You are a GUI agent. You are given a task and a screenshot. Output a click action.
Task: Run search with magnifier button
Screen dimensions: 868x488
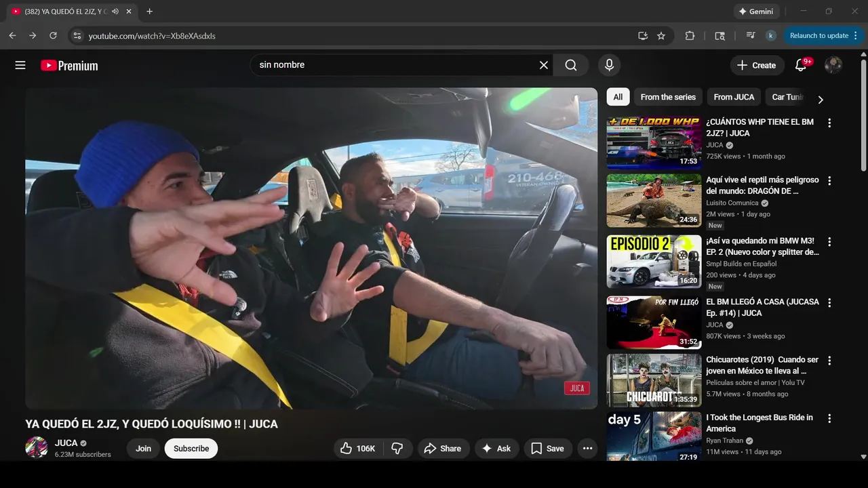(x=571, y=65)
